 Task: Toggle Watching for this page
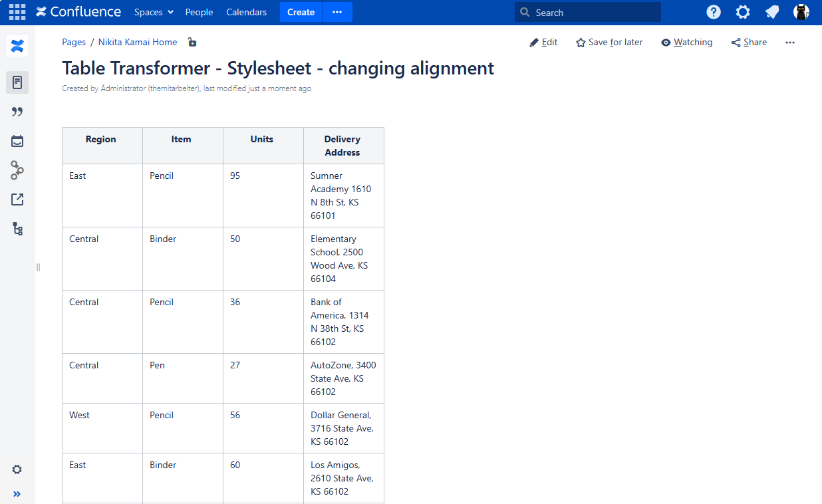(686, 43)
